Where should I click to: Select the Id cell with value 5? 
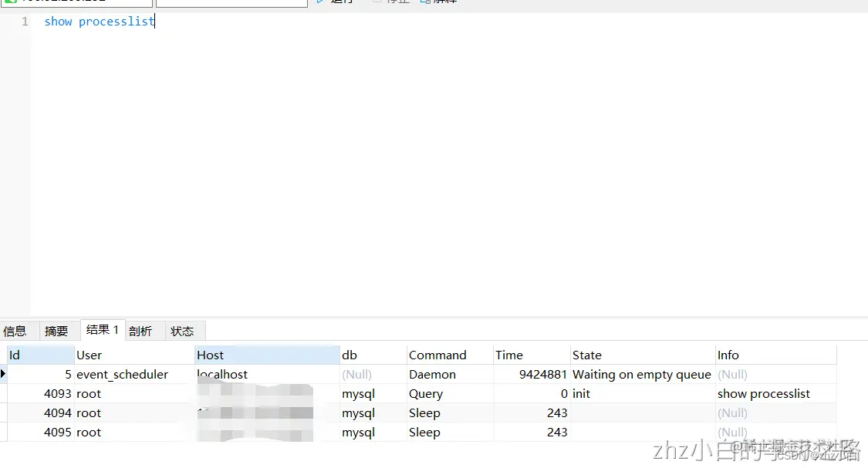click(40, 374)
